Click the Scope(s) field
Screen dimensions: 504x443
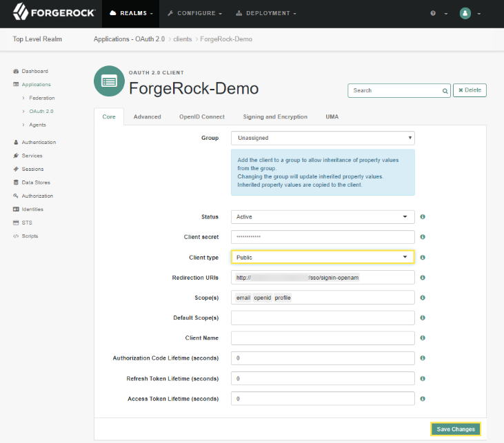click(x=323, y=298)
